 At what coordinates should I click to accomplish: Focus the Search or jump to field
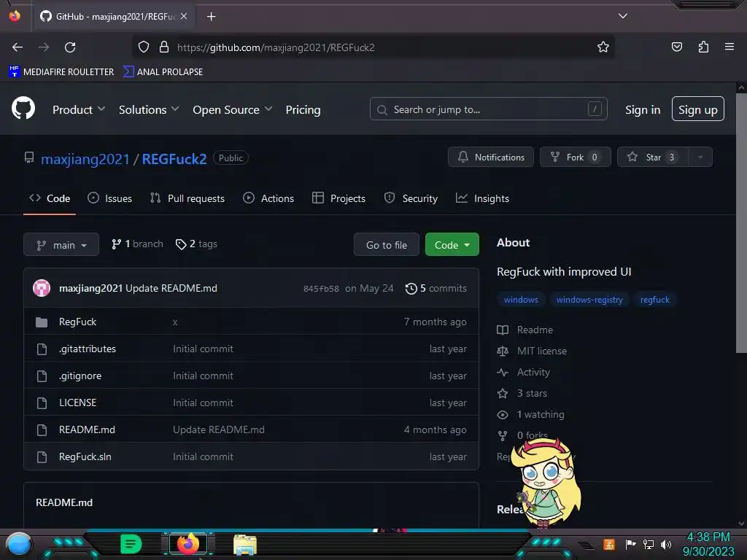click(x=488, y=109)
